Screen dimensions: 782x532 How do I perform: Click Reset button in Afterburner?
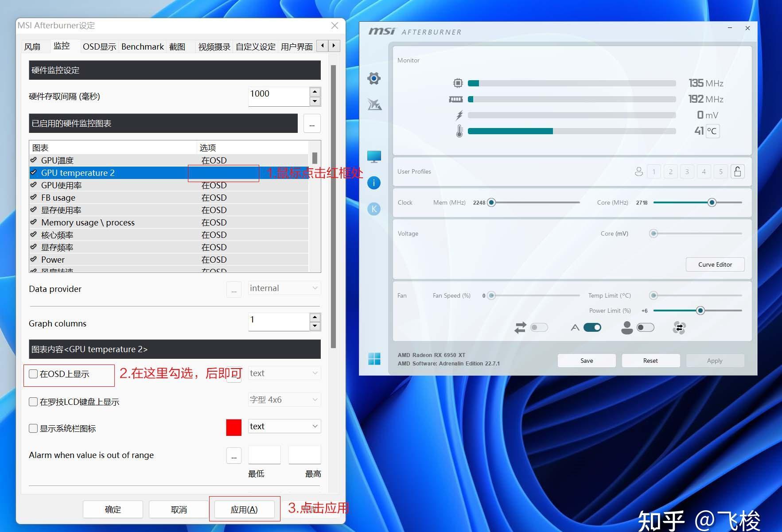pyautogui.click(x=650, y=361)
